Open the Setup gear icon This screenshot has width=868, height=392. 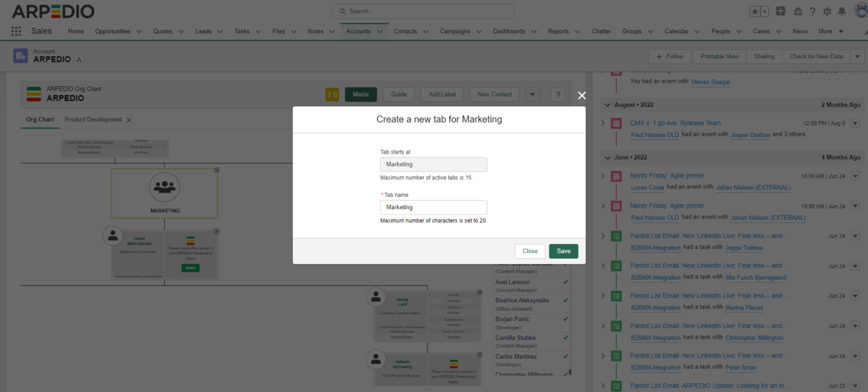click(827, 11)
